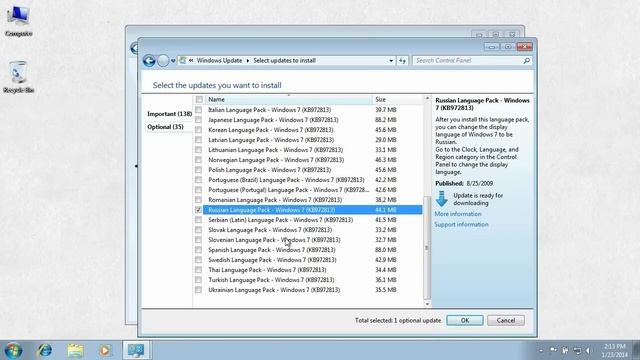Show hidden tray icons arrow
The image size is (640, 360).
pyautogui.click(x=541, y=351)
